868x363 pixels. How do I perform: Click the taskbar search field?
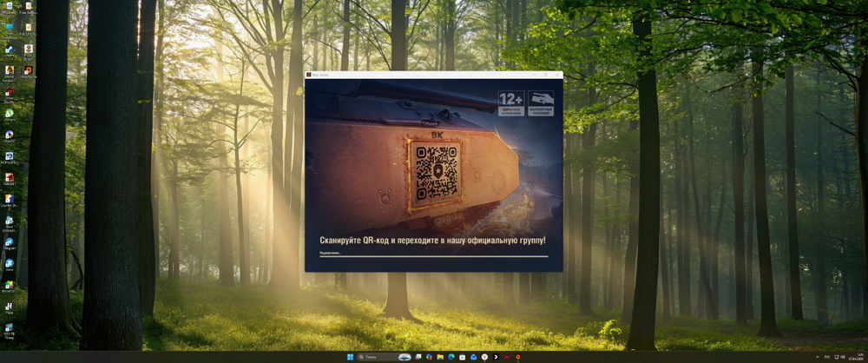point(384,357)
